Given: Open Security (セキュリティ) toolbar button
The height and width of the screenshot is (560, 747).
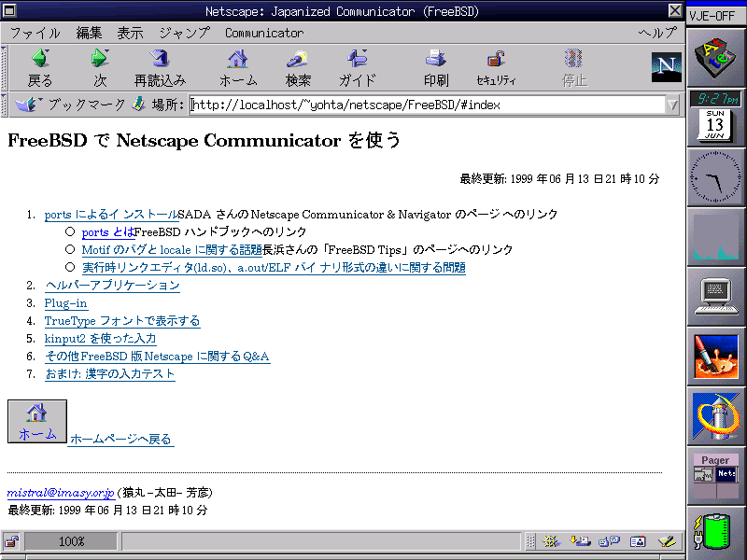Looking at the screenshot, I should pos(496,67).
